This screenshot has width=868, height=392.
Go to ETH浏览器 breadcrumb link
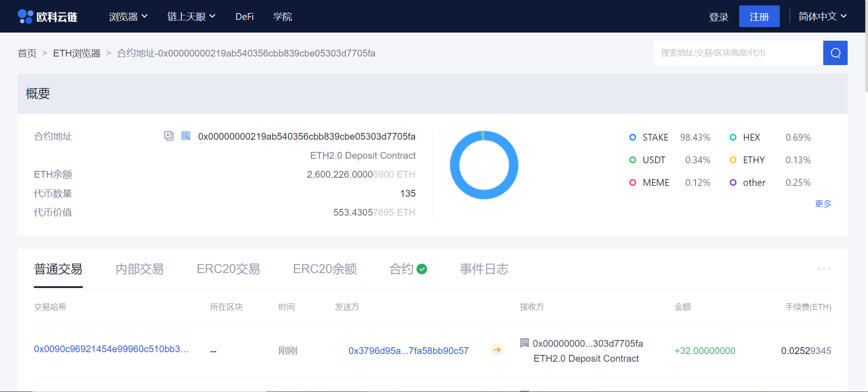77,53
